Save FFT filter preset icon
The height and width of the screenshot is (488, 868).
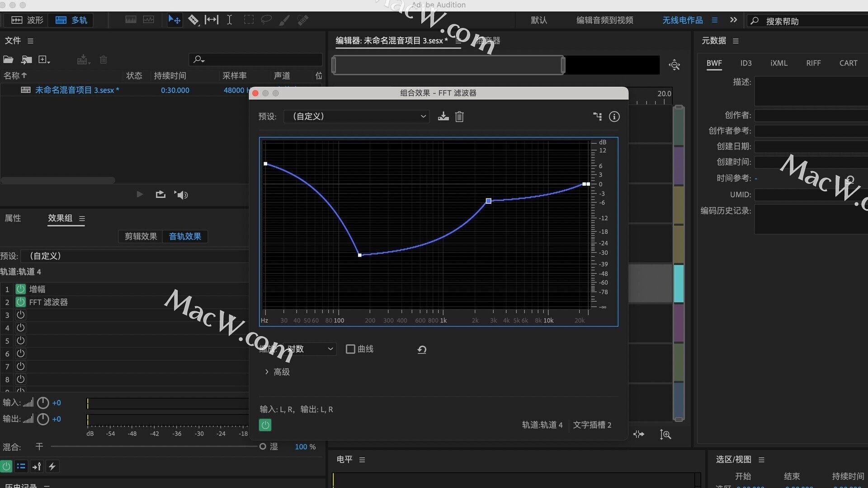coord(443,117)
